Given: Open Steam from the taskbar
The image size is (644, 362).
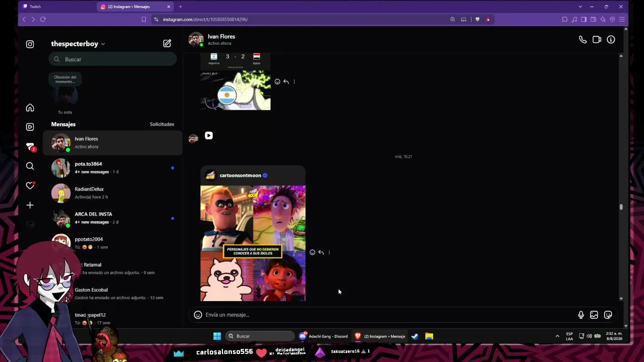Looking at the screenshot, I should click(x=415, y=336).
